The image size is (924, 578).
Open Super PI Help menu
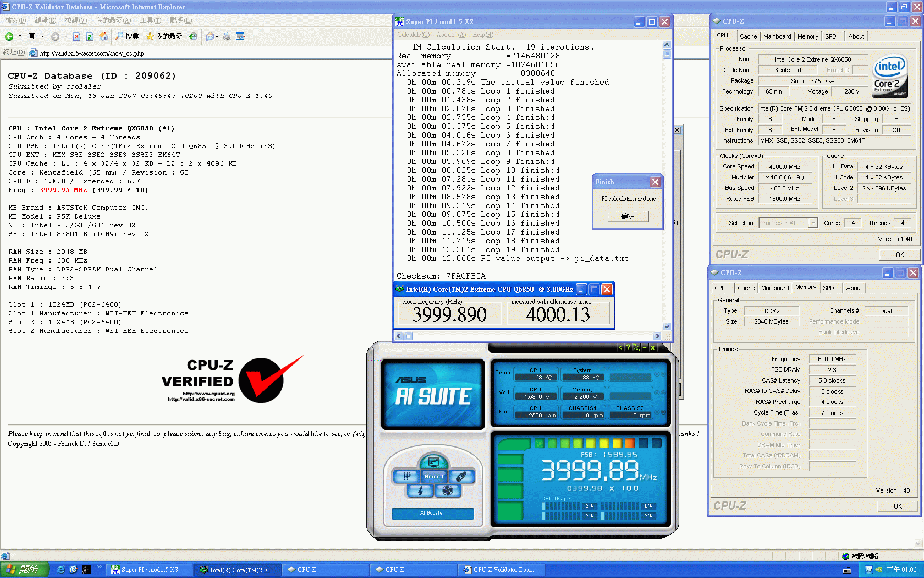click(483, 35)
